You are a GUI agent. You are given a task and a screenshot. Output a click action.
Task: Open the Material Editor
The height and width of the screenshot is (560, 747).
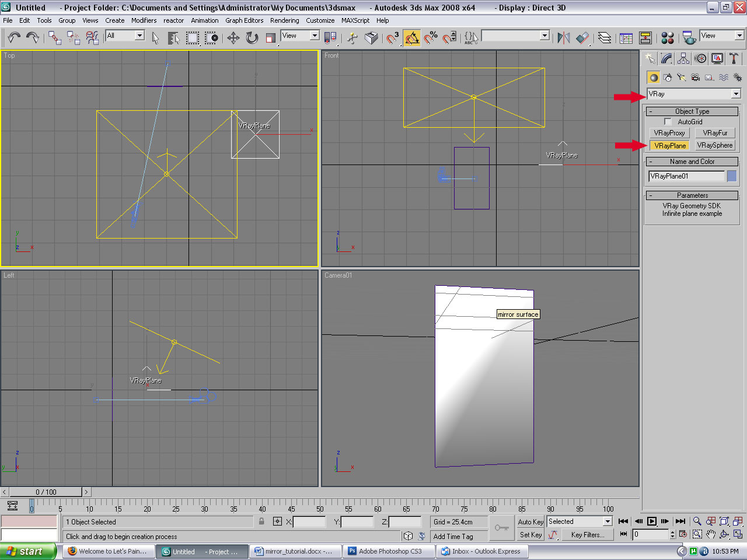tap(668, 38)
